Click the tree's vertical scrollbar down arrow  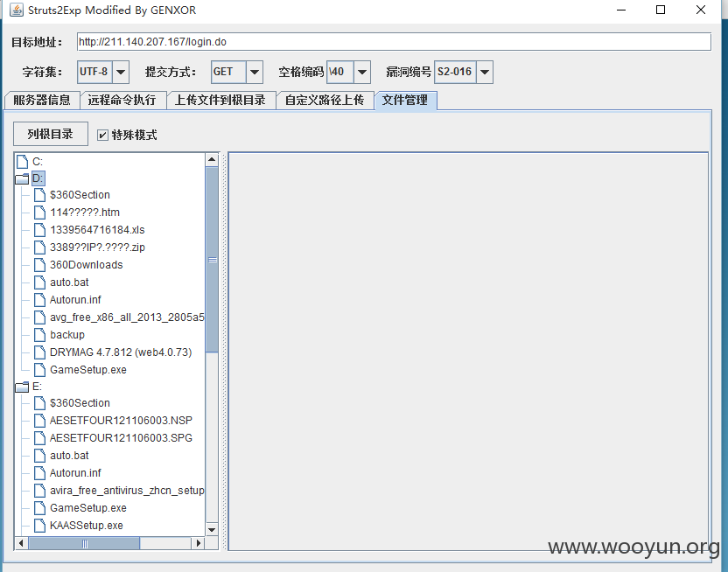click(212, 530)
